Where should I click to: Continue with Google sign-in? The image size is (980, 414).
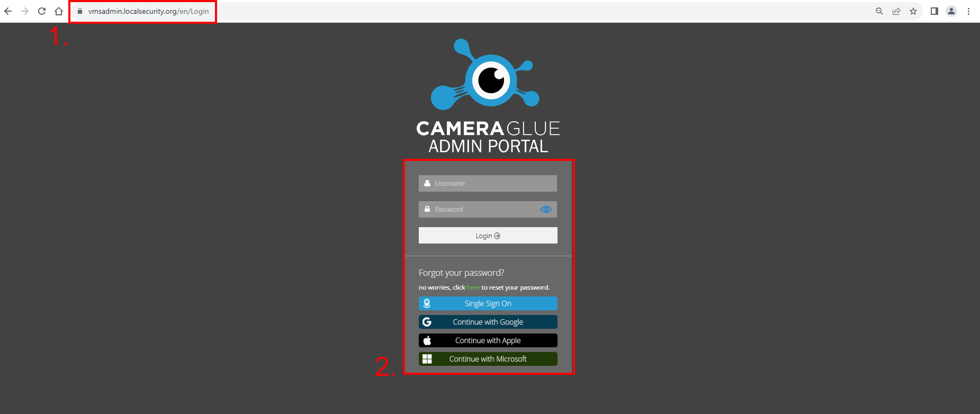coord(488,322)
